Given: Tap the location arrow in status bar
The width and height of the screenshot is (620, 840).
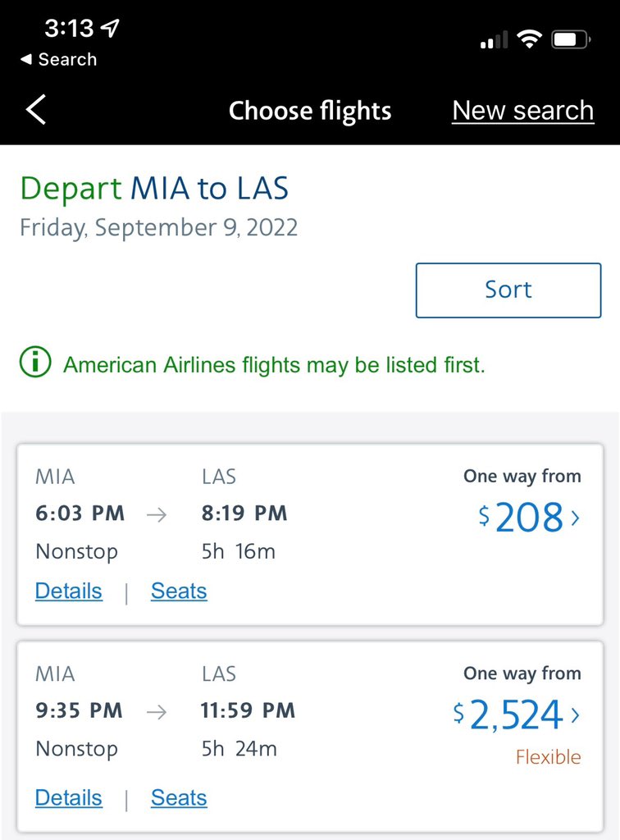Looking at the screenshot, I should [110, 29].
